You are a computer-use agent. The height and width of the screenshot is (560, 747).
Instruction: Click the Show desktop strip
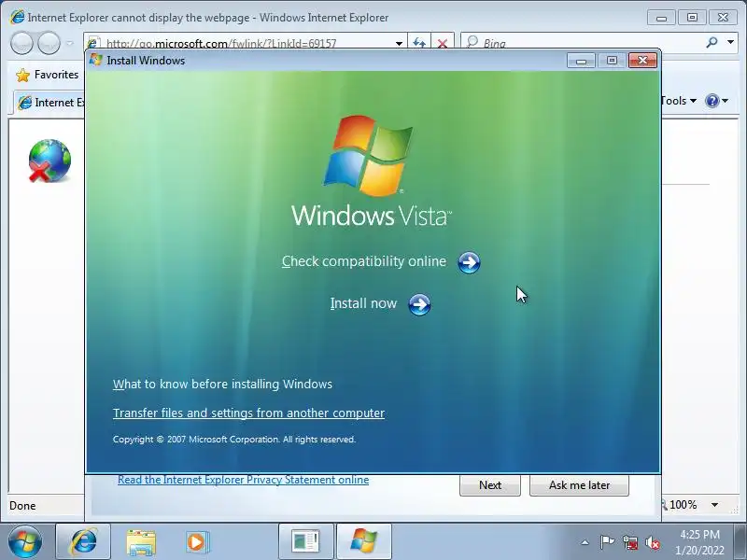(740, 541)
